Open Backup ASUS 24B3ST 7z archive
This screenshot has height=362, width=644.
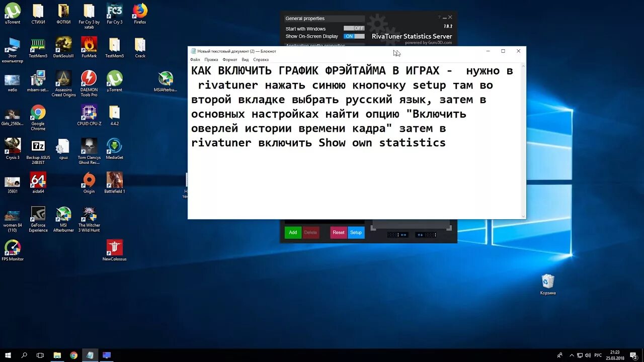[38, 151]
